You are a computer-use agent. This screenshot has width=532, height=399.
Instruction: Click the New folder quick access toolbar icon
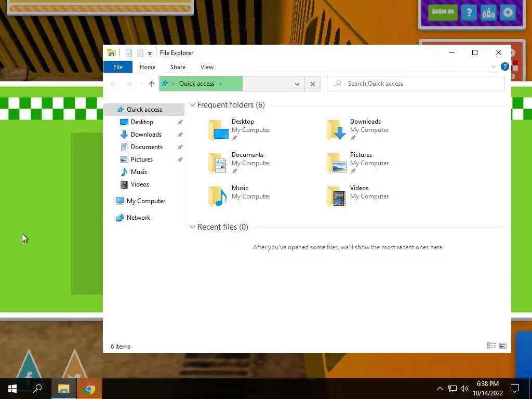140,53
